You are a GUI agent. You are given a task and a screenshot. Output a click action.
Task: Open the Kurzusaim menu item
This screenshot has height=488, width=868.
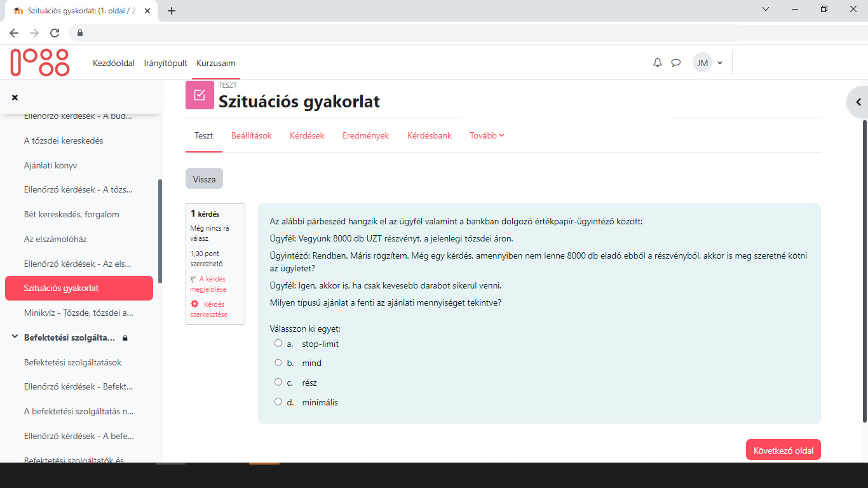[216, 63]
